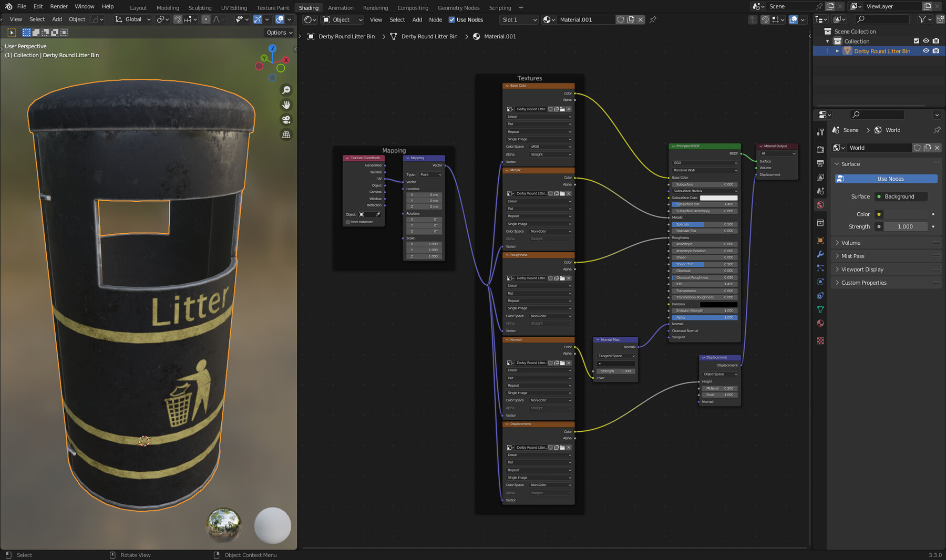Hide Derby Round Litter Bin with the eye toggle
This screenshot has height=560, width=946.
[x=926, y=51]
